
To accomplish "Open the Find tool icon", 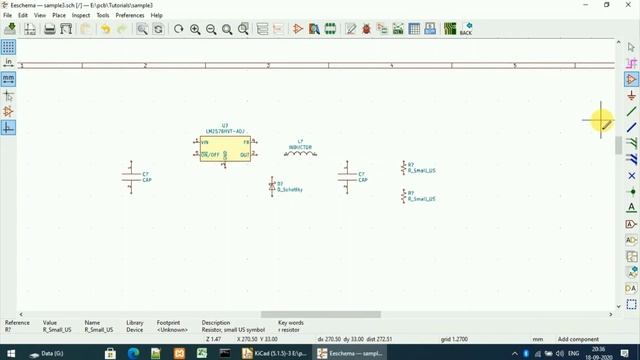I will pyautogui.click(x=142, y=29).
